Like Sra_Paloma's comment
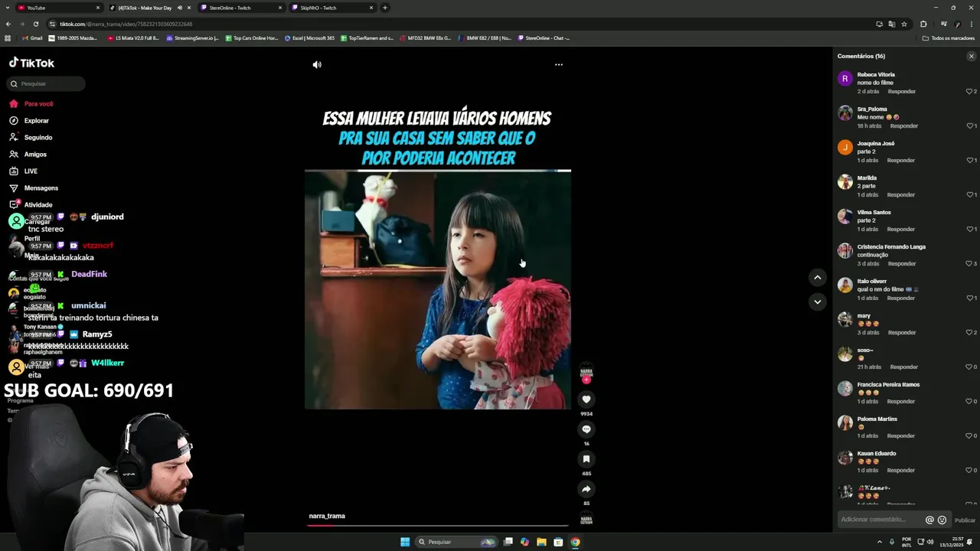Viewport: 980px width, 551px height. [969, 126]
